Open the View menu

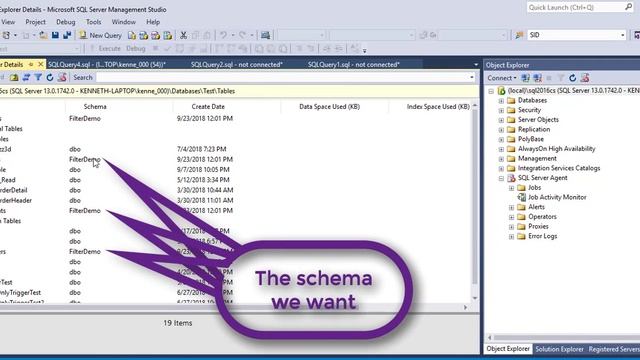[x=8, y=22]
